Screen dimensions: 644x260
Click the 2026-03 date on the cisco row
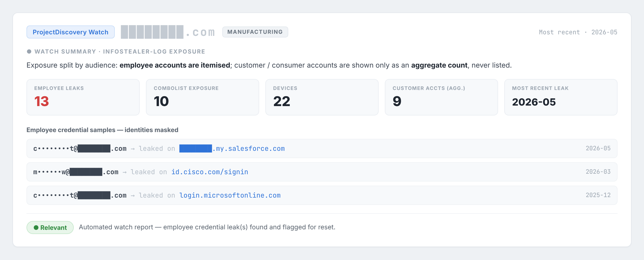click(x=598, y=172)
